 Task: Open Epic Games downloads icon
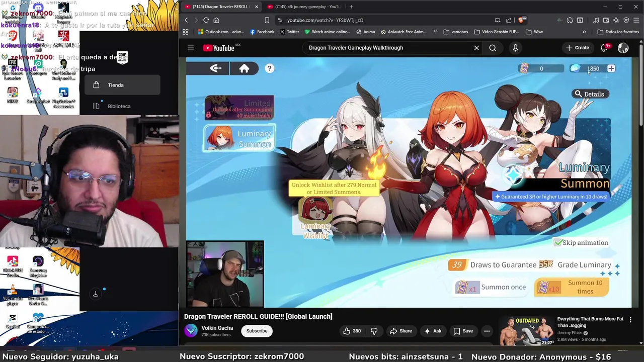[95, 294]
